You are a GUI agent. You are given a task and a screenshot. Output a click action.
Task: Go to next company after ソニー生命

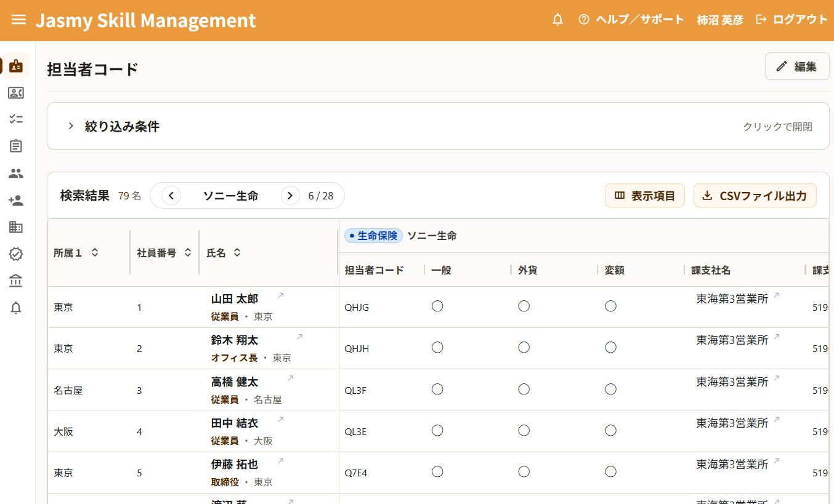pyautogui.click(x=290, y=196)
